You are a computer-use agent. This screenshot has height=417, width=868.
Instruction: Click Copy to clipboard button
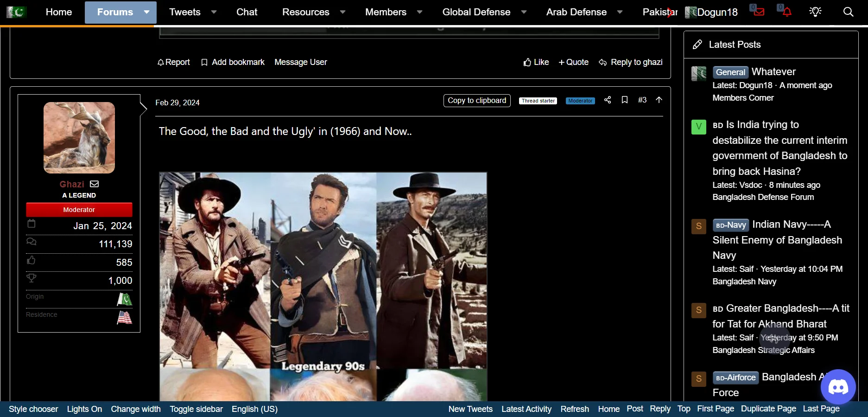pyautogui.click(x=477, y=101)
